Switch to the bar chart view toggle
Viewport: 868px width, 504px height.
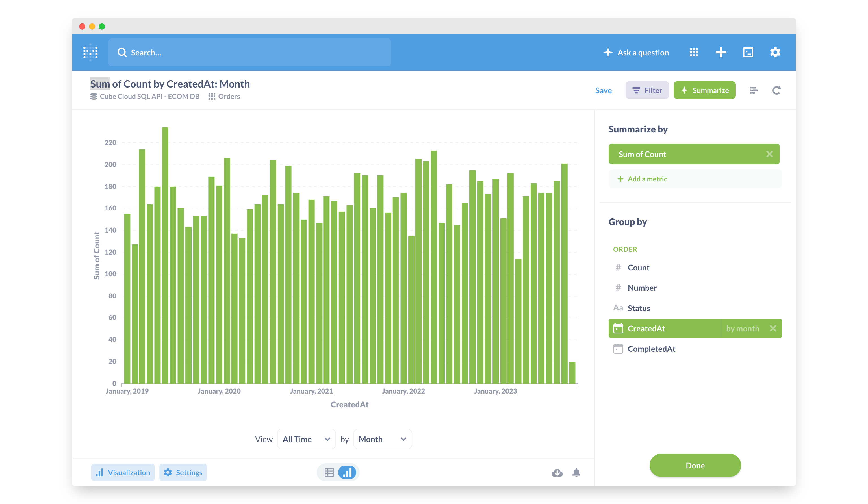click(x=347, y=472)
